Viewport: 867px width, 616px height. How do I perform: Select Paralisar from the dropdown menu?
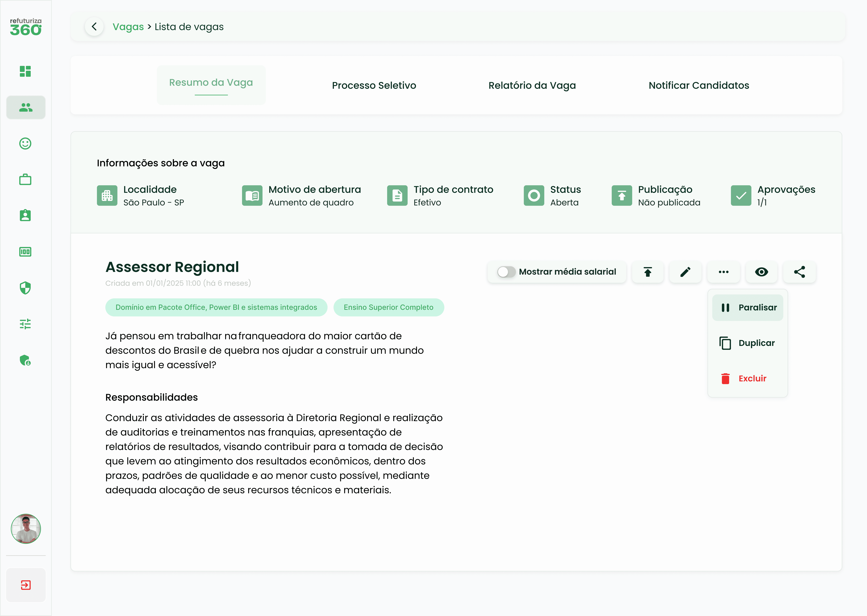[747, 307]
